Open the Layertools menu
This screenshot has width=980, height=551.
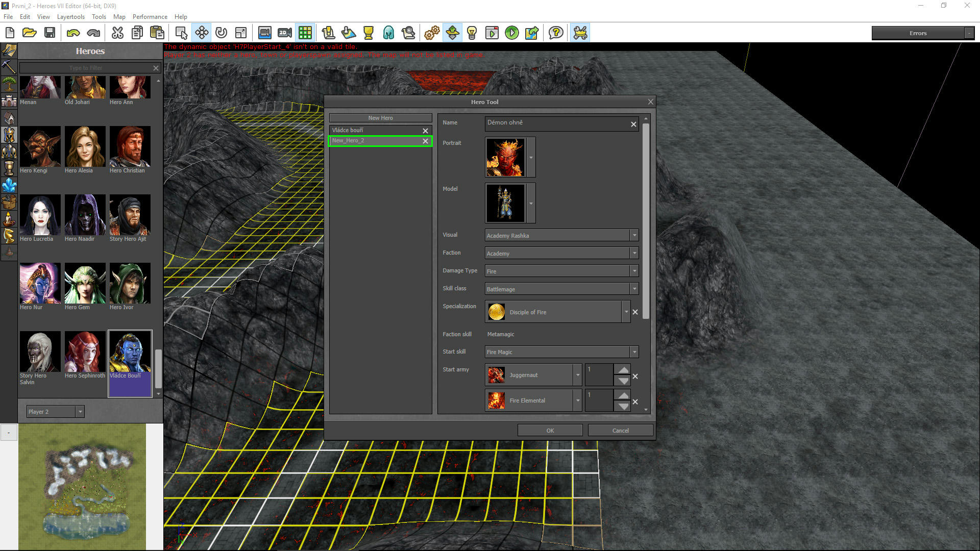click(71, 17)
